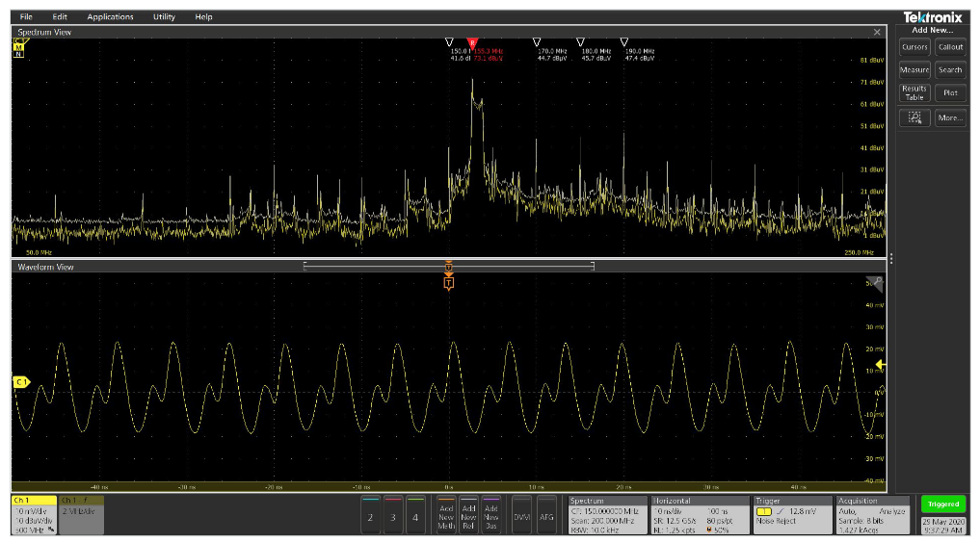
Task: Select the spectrum marker at 150.0 MHz
Action: 449,42
